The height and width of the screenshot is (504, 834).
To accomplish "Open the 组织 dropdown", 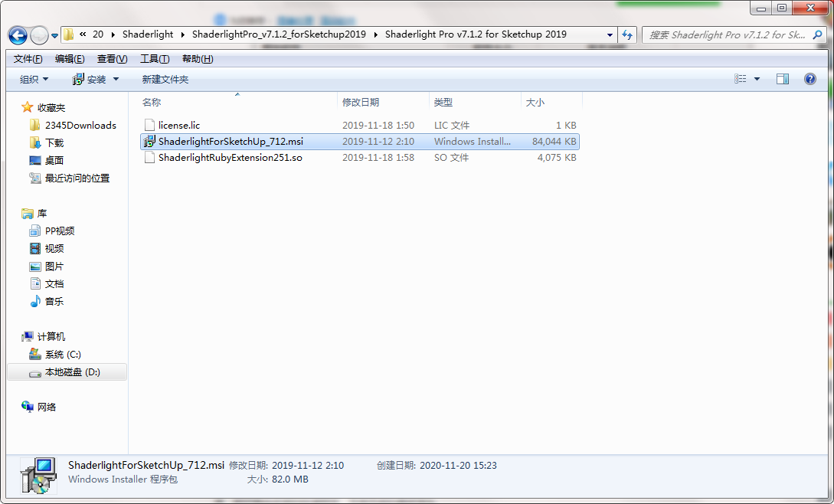I will pyautogui.click(x=34, y=80).
